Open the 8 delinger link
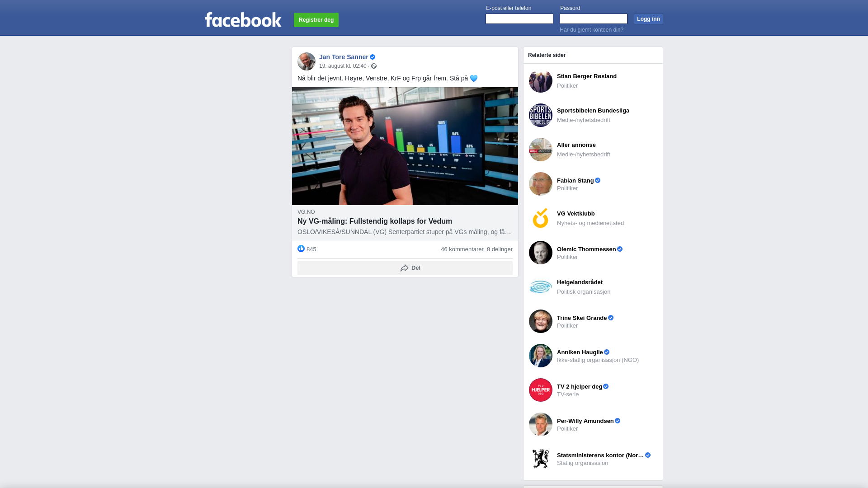868x488 pixels. tap(500, 249)
